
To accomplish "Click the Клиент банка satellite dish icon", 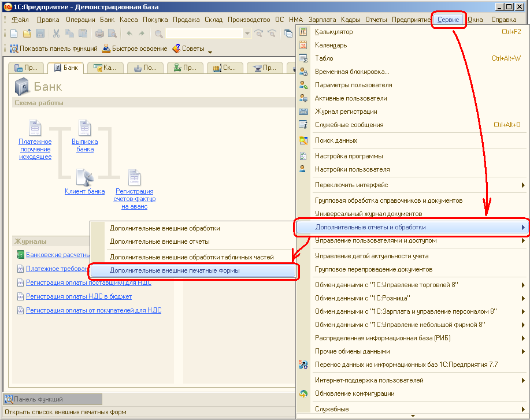I will point(85,177).
